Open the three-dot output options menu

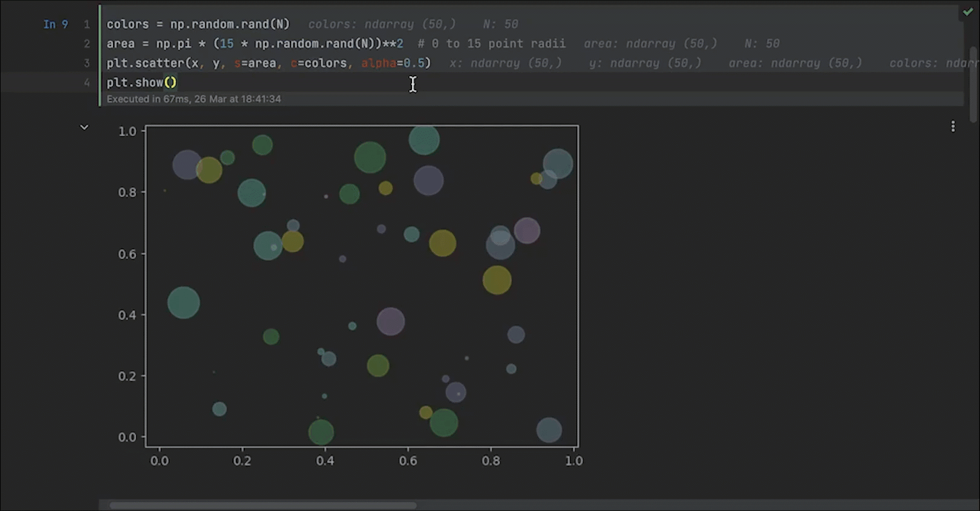click(953, 127)
